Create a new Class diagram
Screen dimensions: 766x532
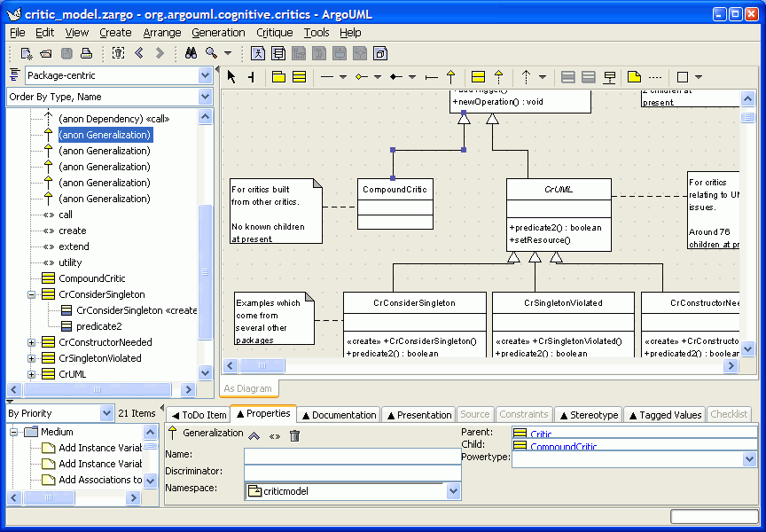(278, 53)
